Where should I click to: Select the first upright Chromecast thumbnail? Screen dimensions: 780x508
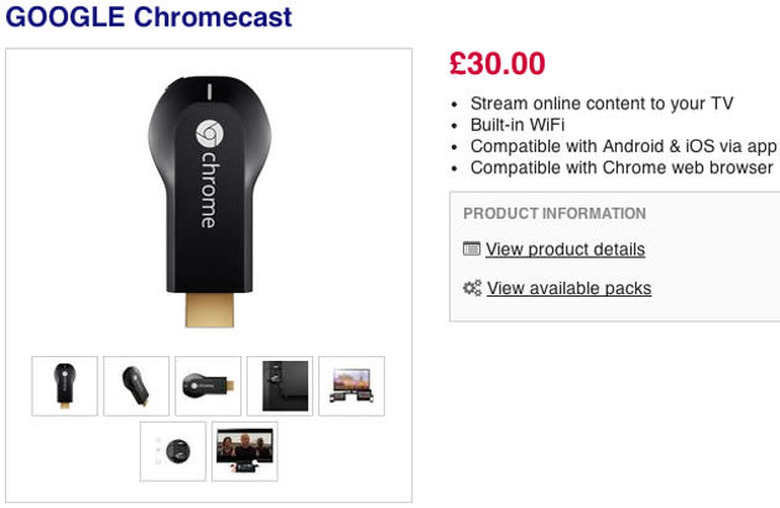point(65,386)
